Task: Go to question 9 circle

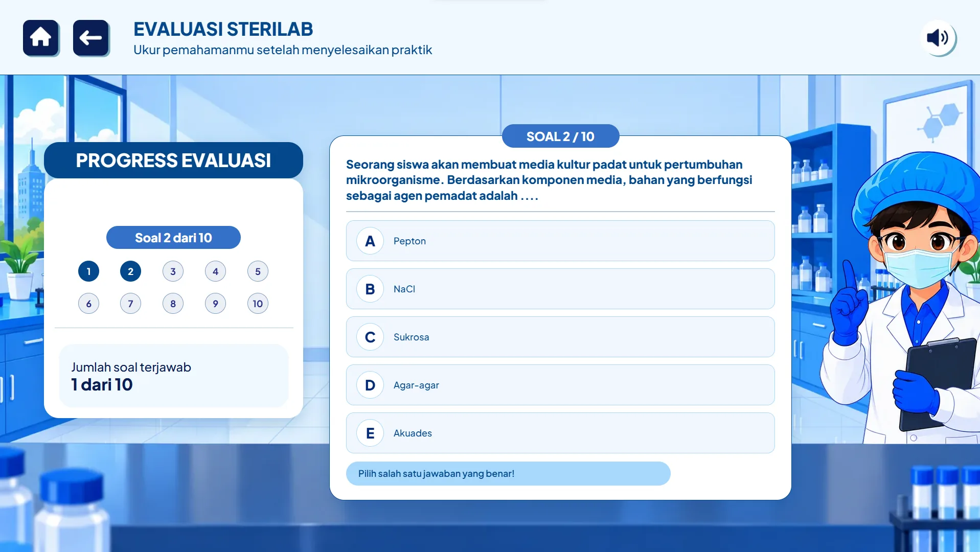Action: click(215, 304)
